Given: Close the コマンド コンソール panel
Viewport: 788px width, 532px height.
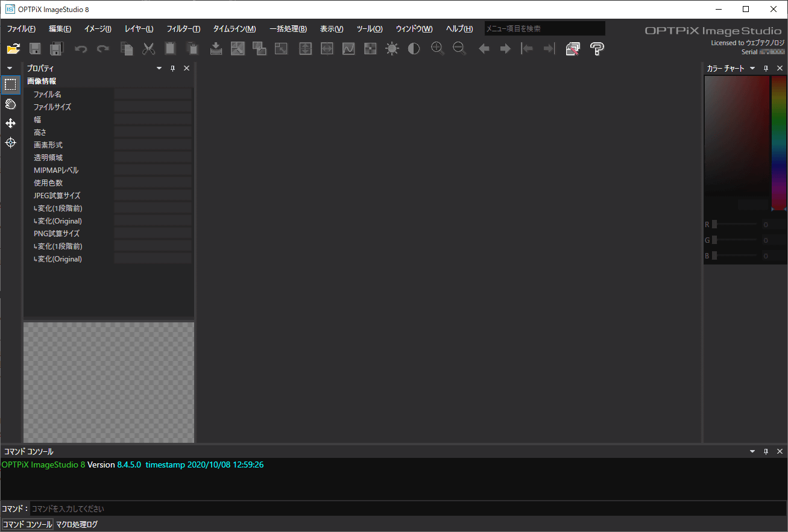Looking at the screenshot, I should [780, 451].
